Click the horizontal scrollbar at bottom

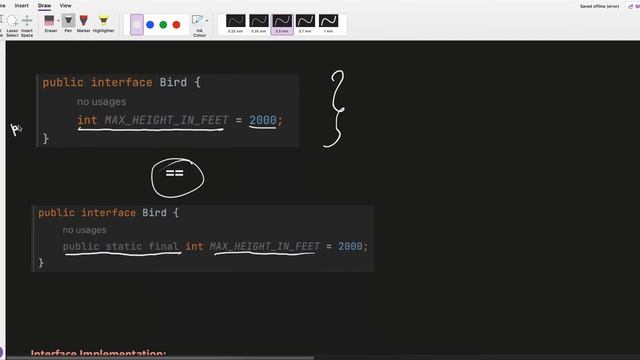point(160,358)
